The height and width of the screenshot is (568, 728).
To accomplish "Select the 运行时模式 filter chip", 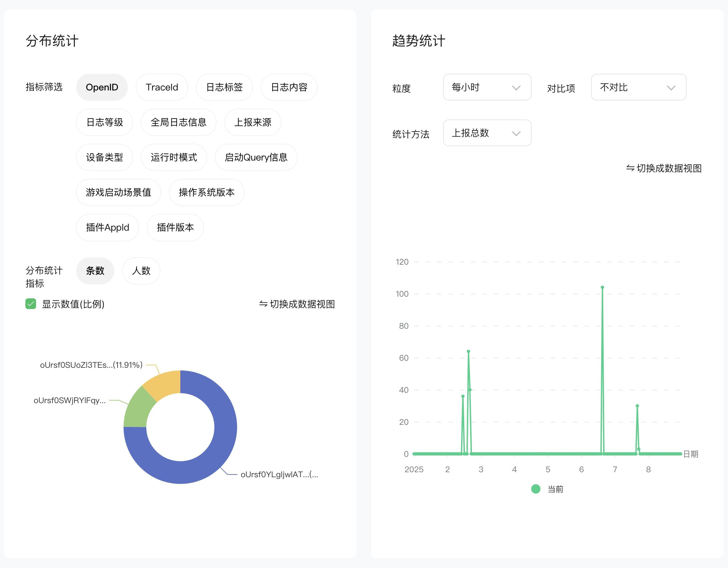I will point(174,158).
